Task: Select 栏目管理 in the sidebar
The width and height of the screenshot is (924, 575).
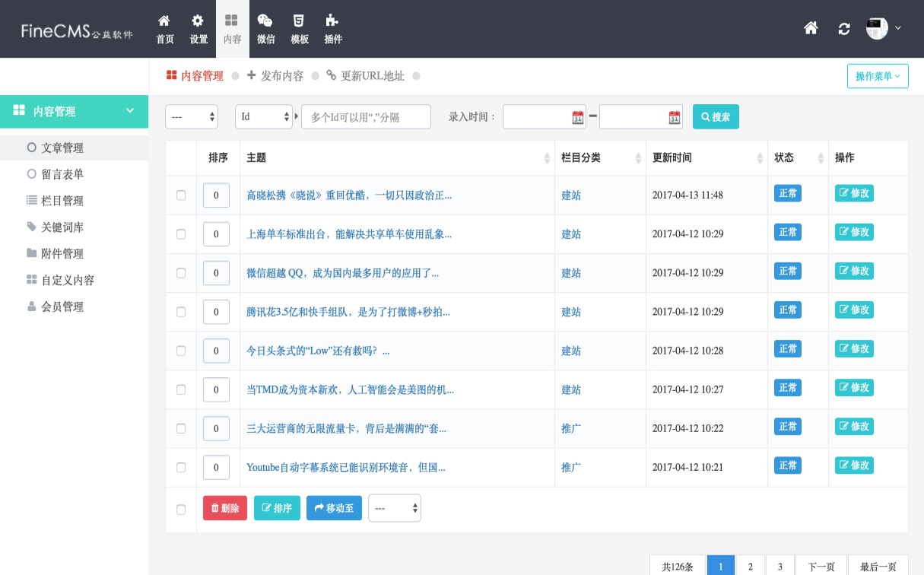Action: (x=62, y=201)
